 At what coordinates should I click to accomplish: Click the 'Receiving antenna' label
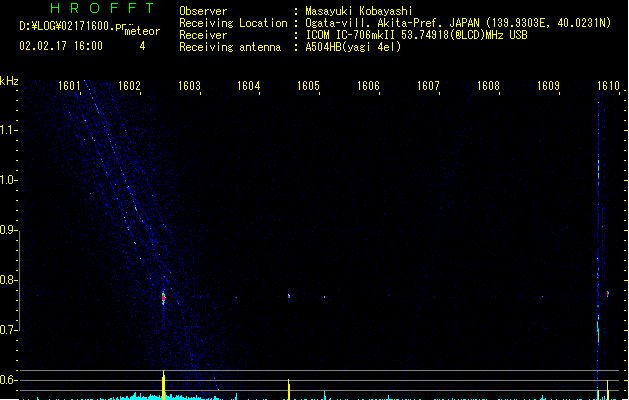(x=230, y=47)
